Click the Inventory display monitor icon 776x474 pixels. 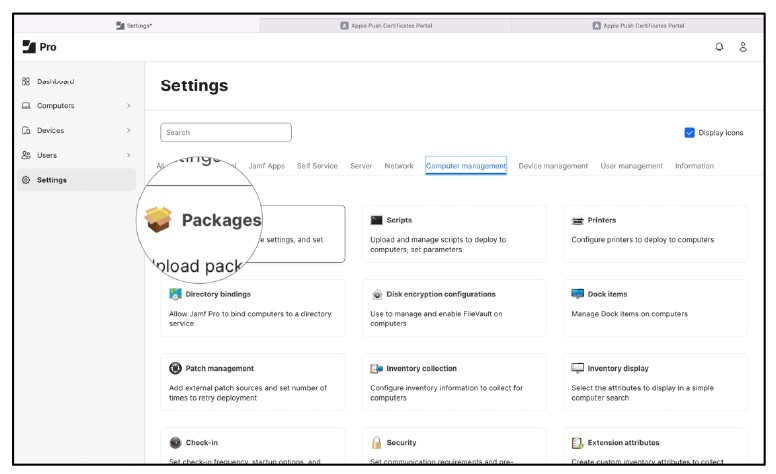[x=578, y=368]
